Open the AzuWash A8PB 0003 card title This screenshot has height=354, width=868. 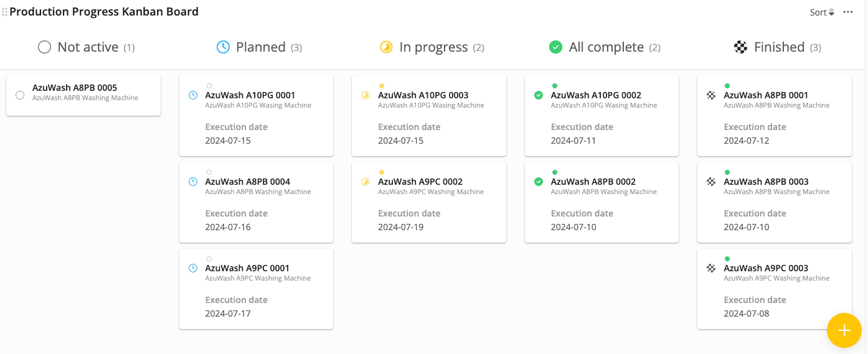(x=766, y=182)
